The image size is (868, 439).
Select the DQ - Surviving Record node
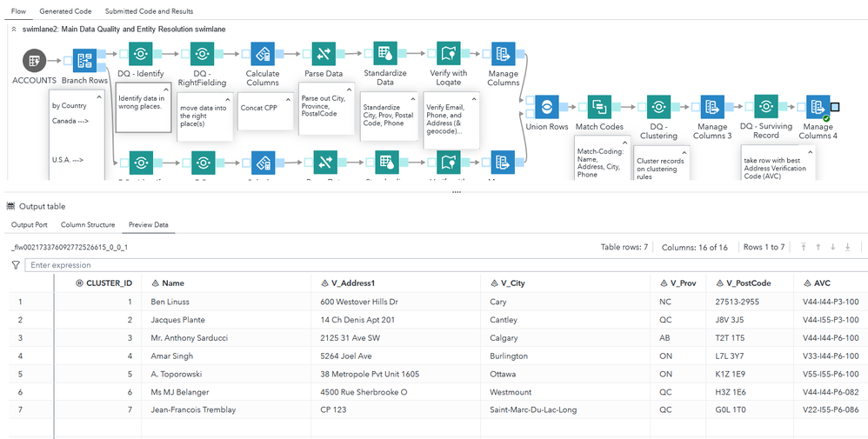[x=765, y=107]
